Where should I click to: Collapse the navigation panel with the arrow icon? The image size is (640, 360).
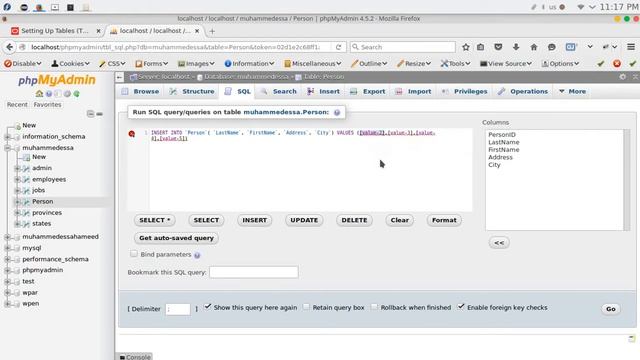119,77
